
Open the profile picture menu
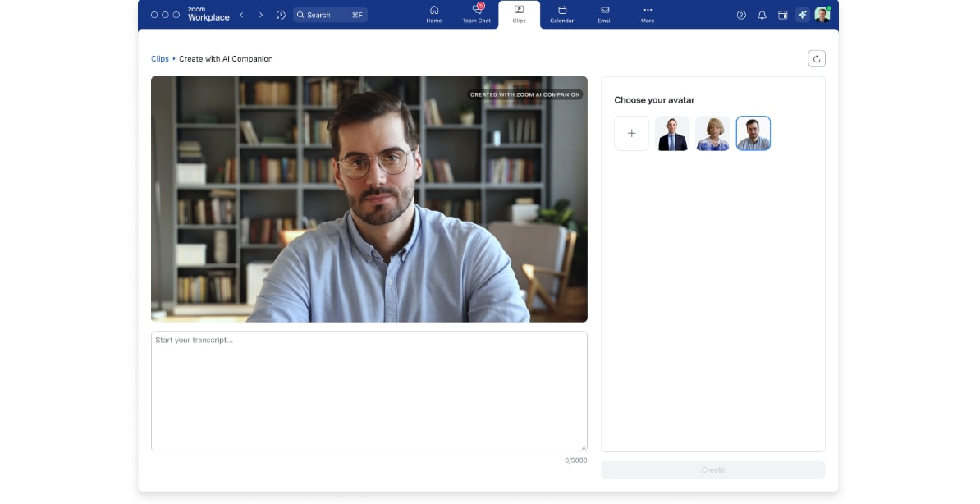pyautogui.click(x=822, y=15)
